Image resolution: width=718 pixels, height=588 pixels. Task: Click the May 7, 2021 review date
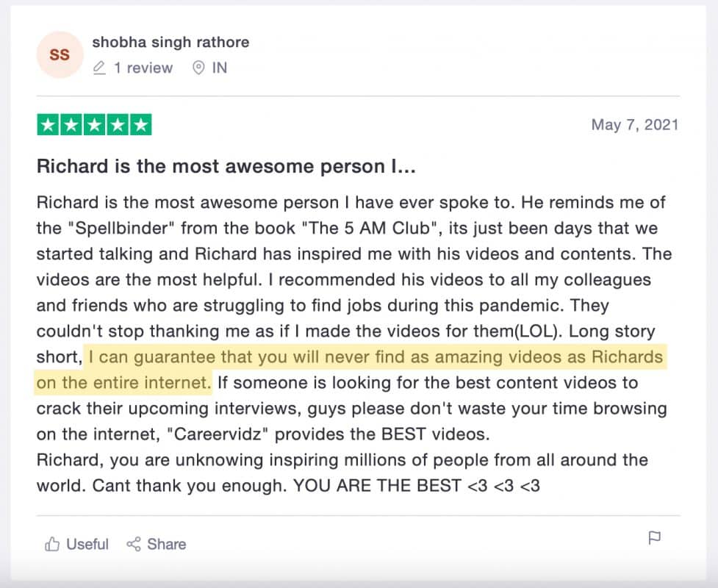tap(635, 125)
